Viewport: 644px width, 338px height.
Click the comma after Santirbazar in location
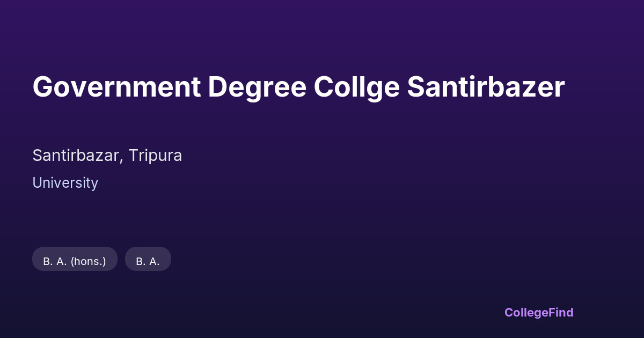tap(122, 160)
